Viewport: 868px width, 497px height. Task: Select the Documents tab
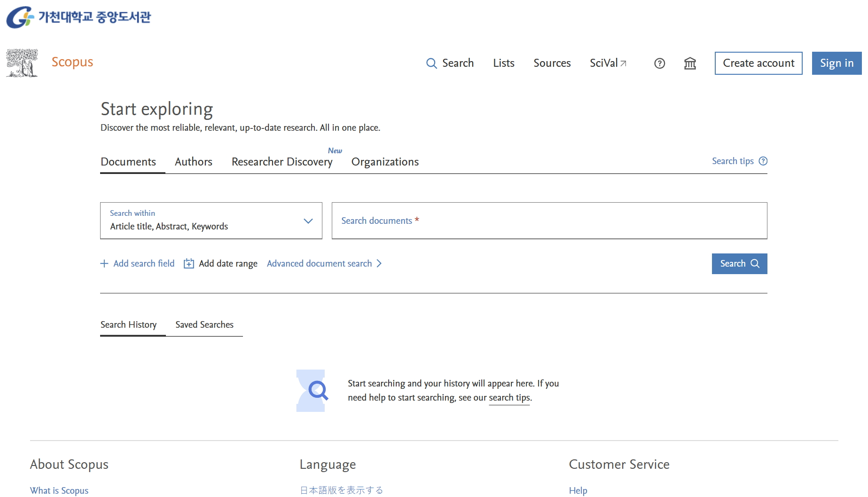point(128,162)
